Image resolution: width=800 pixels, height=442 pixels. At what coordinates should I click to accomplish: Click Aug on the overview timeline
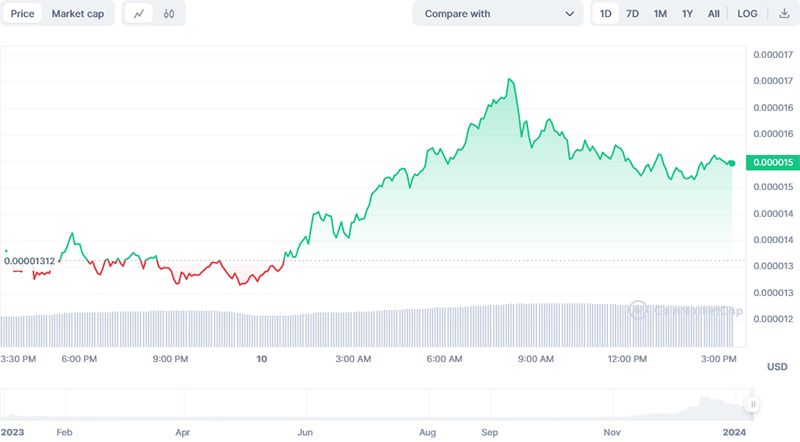[x=428, y=432]
